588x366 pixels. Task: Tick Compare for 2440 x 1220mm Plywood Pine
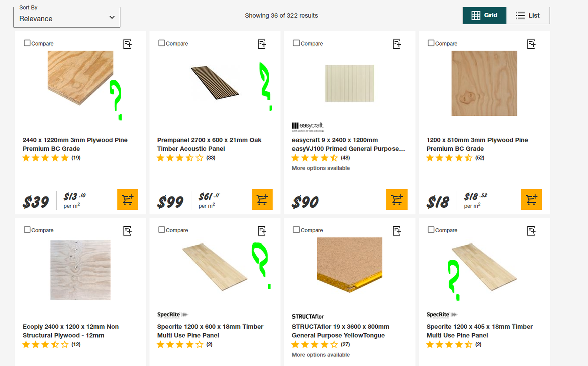coord(27,43)
